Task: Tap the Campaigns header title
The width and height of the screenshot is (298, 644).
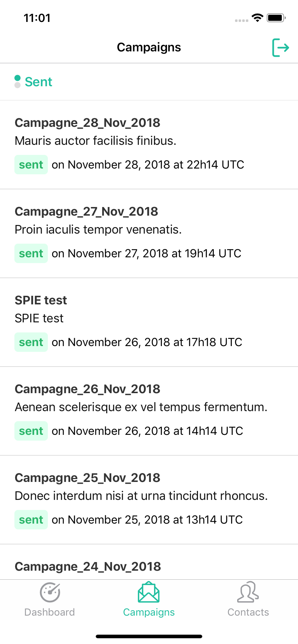Action: pos(149,47)
